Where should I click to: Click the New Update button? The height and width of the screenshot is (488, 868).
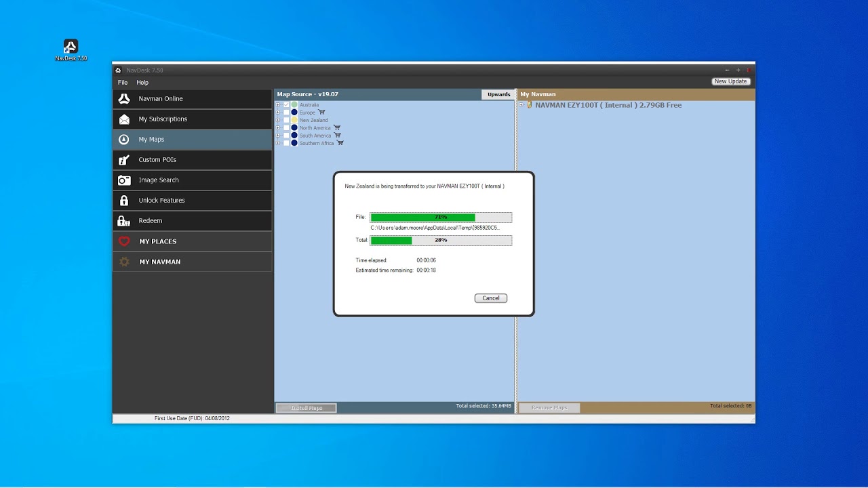[731, 81]
